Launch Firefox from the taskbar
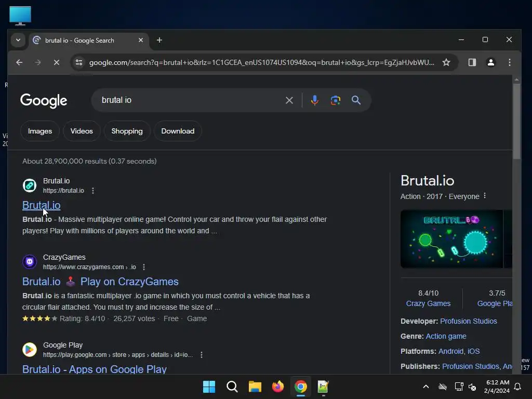The image size is (532, 399). click(x=278, y=387)
